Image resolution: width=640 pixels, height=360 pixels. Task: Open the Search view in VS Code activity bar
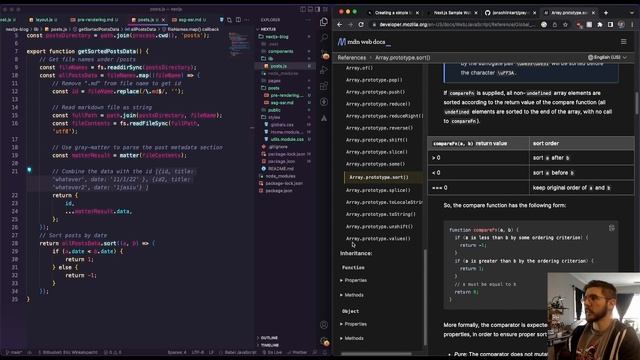point(324,38)
